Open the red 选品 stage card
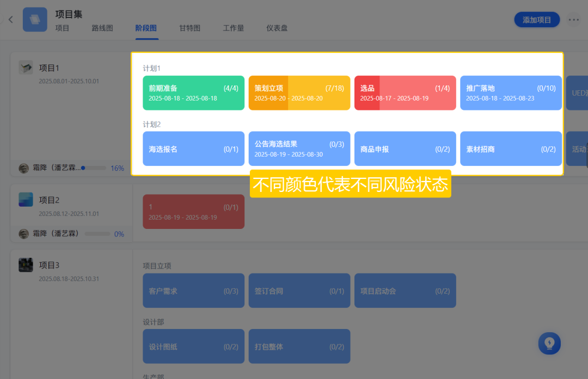Image resolution: width=588 pixels, height=379 pixels. pos(405,93)
